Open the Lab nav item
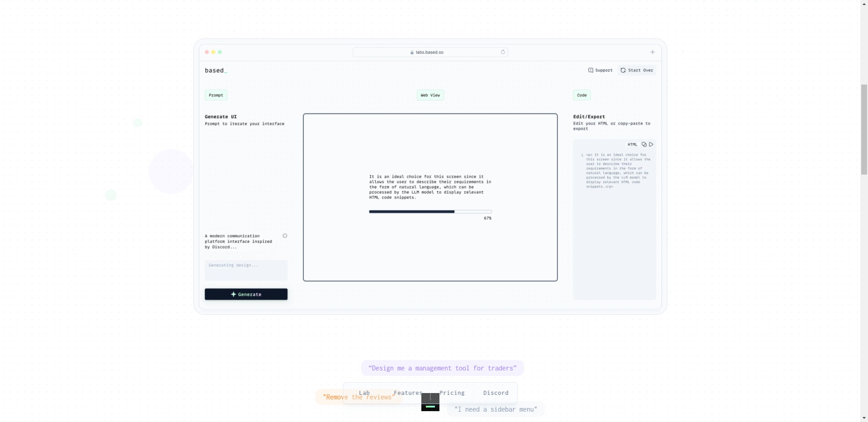868x422 pixels. 364,393
